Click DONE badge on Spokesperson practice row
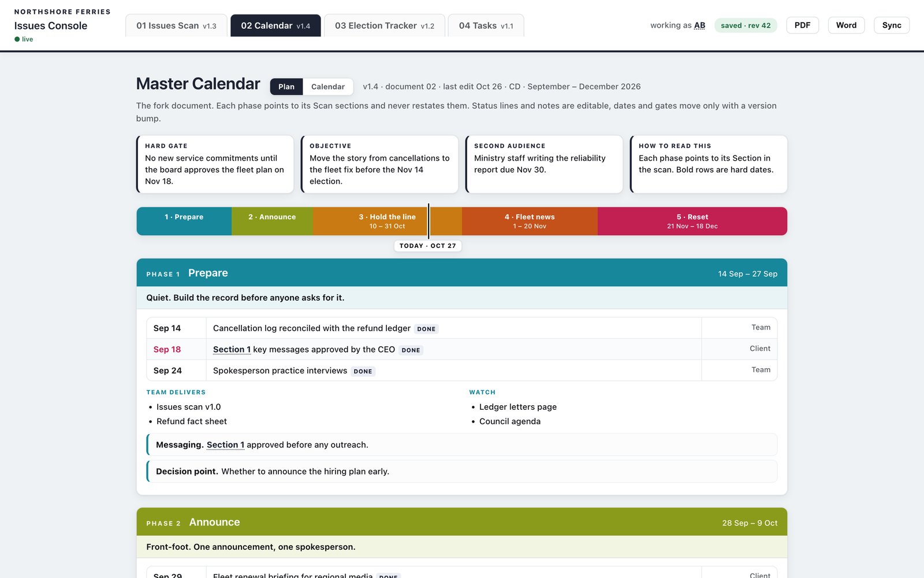The image size is (924, 578). pos(363,371)
